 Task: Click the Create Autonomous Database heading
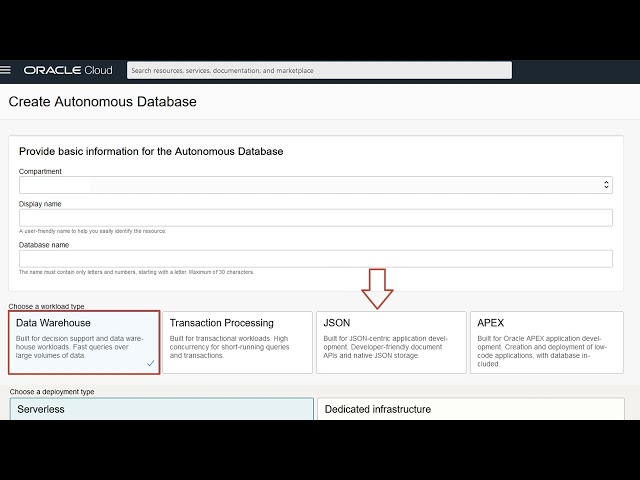(102, 102)
